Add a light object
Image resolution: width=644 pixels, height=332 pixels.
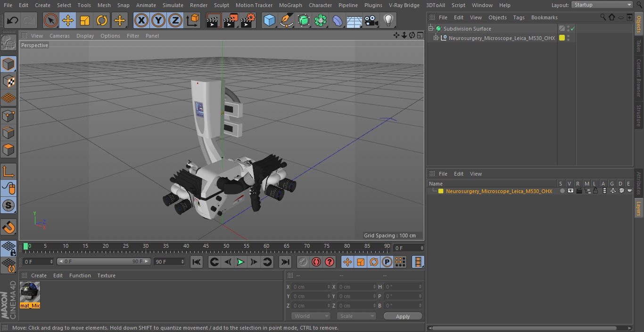[x=388, y=20]
